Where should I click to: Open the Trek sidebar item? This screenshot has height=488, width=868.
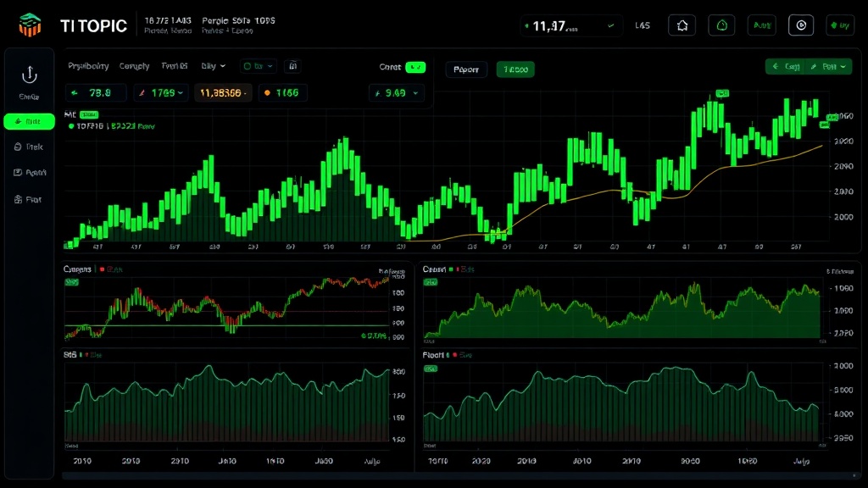pos(28,147)
